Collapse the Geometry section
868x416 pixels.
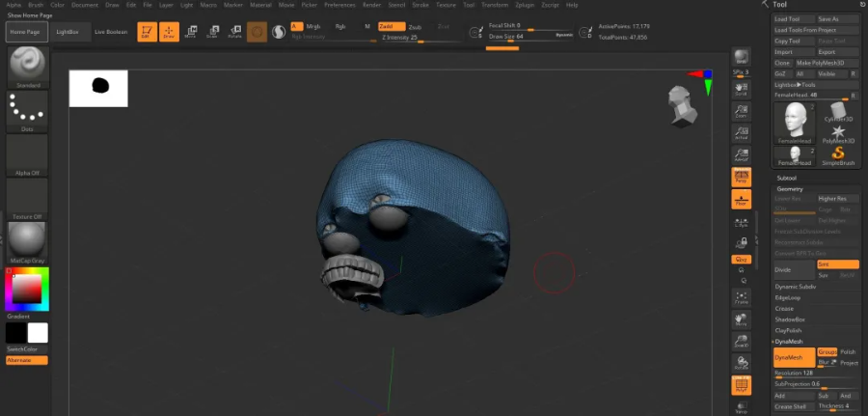[x=789, y=189]
